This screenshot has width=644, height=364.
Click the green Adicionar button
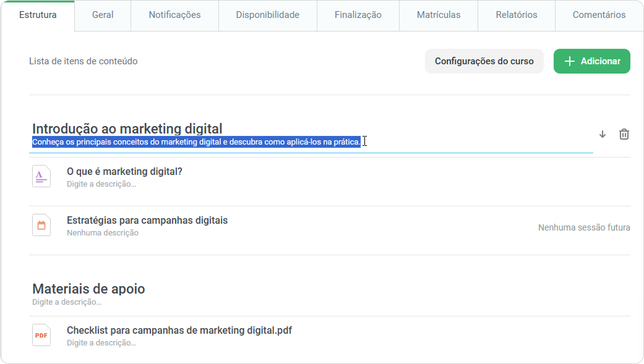(592, 61)
